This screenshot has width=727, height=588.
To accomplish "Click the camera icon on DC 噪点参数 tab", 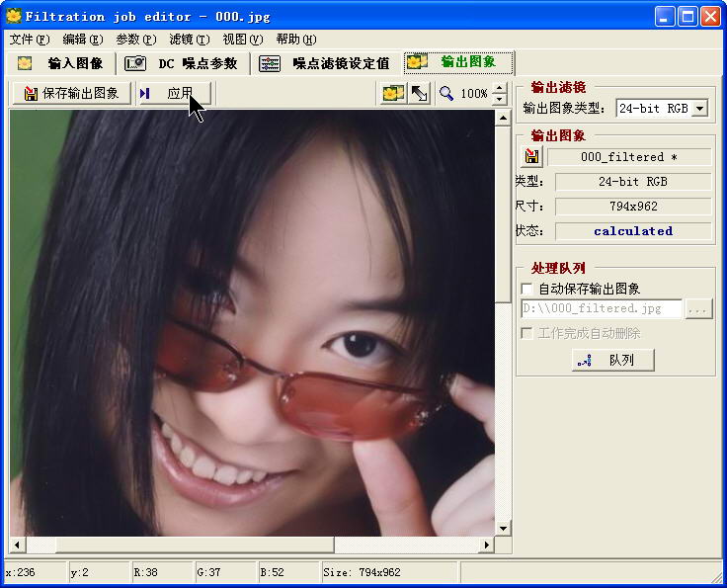I will (x=135, y=63).
